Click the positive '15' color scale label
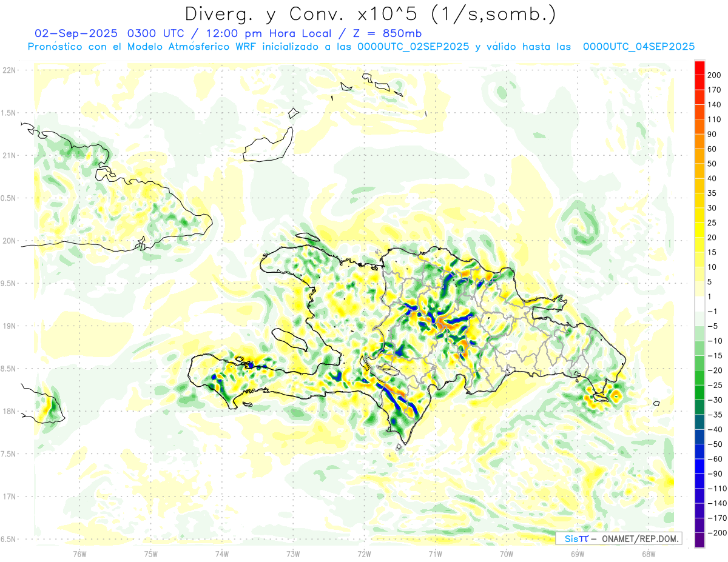The height and width of the screenshot is (562, 728). [712, 252]
